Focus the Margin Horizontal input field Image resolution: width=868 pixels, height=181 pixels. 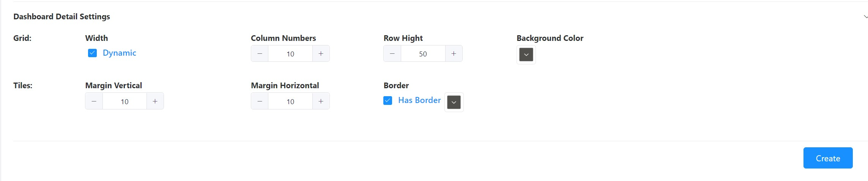click(x=290, y=101)
